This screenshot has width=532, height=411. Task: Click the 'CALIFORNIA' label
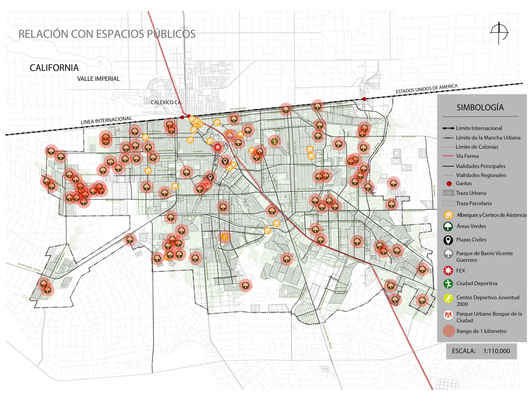point(54,68)
